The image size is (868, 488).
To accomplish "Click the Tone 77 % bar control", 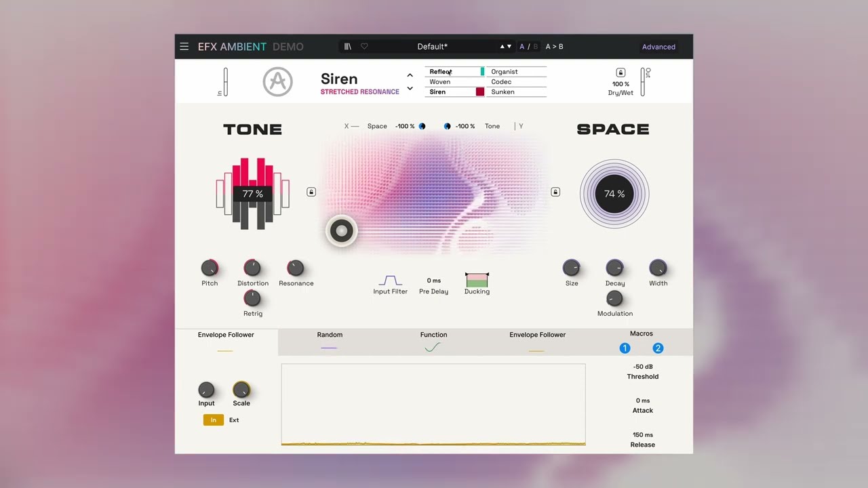I will coord(252,194).
